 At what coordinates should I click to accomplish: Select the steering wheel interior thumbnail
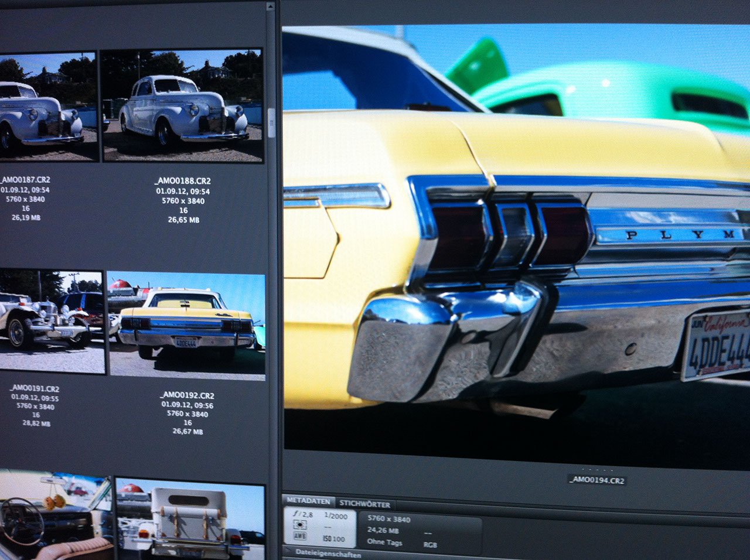56,515
